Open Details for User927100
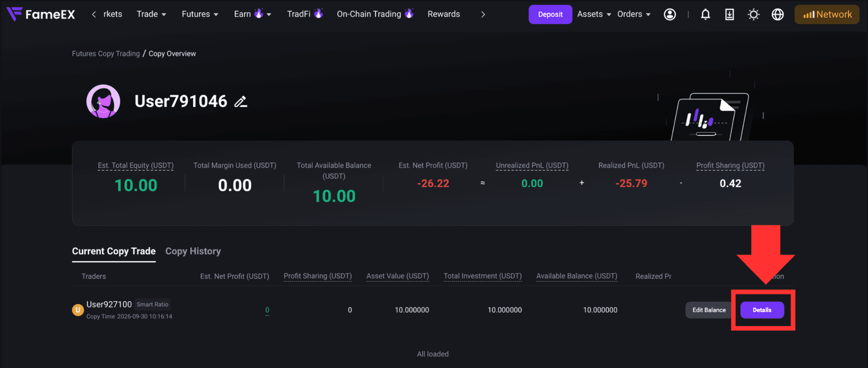The height and width of the screenshot is (368, 868). point(762,310)
